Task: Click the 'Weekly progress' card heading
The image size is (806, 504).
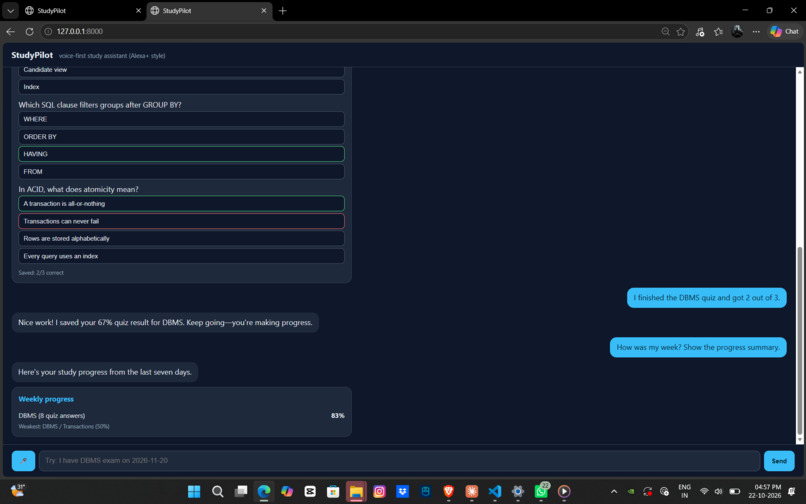Action: [46, 399]
